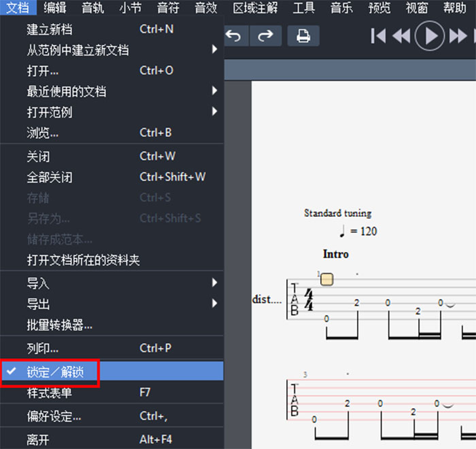Click the undo arrow icon
This screenshot has height=449, width=476.
click(234, 36)
